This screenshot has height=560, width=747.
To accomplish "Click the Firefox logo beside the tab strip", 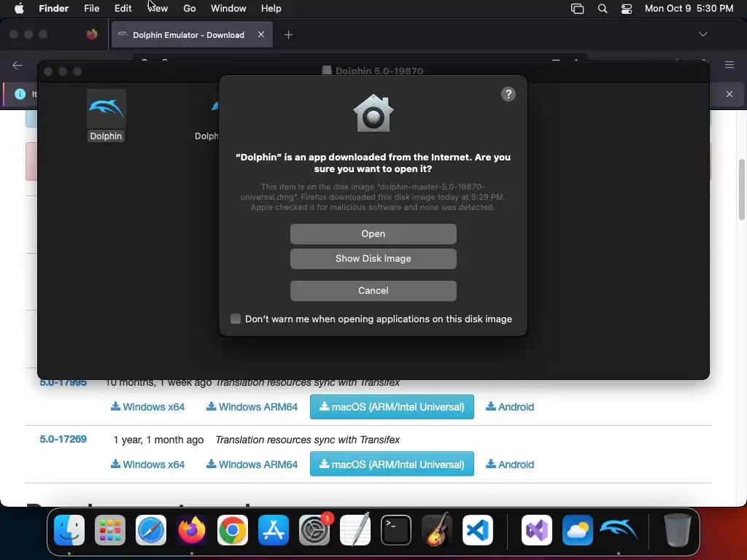I will [x=92, y=34].
